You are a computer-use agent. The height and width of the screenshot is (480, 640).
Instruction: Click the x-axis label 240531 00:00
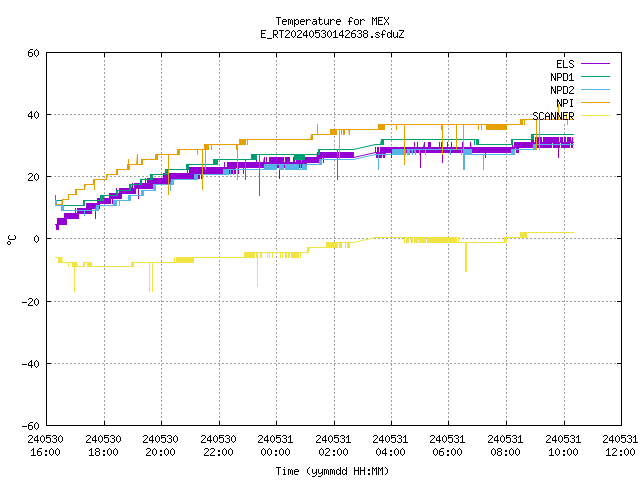276,446
